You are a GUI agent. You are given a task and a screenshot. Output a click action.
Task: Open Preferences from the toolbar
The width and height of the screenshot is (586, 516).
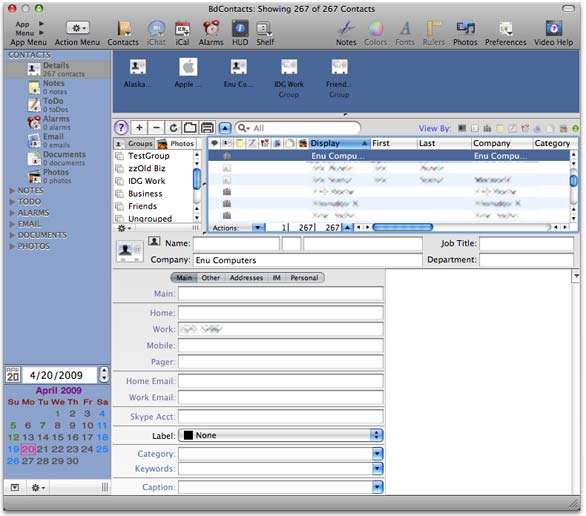506,33
